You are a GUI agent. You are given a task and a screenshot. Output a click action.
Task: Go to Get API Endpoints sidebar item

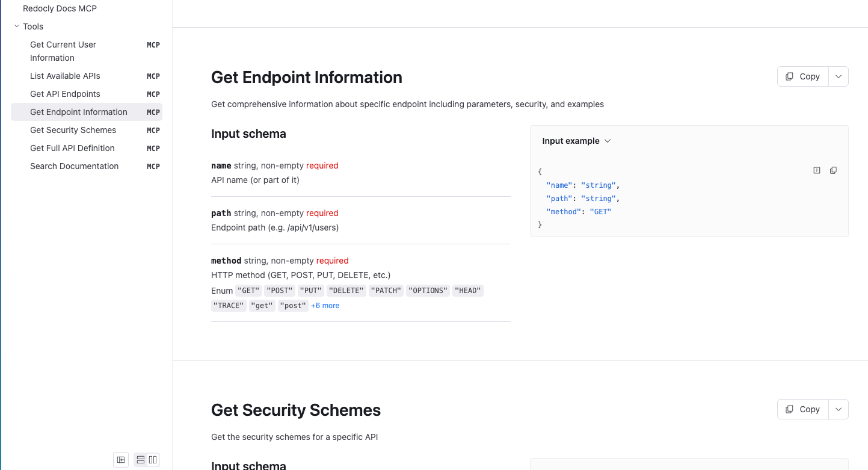click(x=65, y=94)
